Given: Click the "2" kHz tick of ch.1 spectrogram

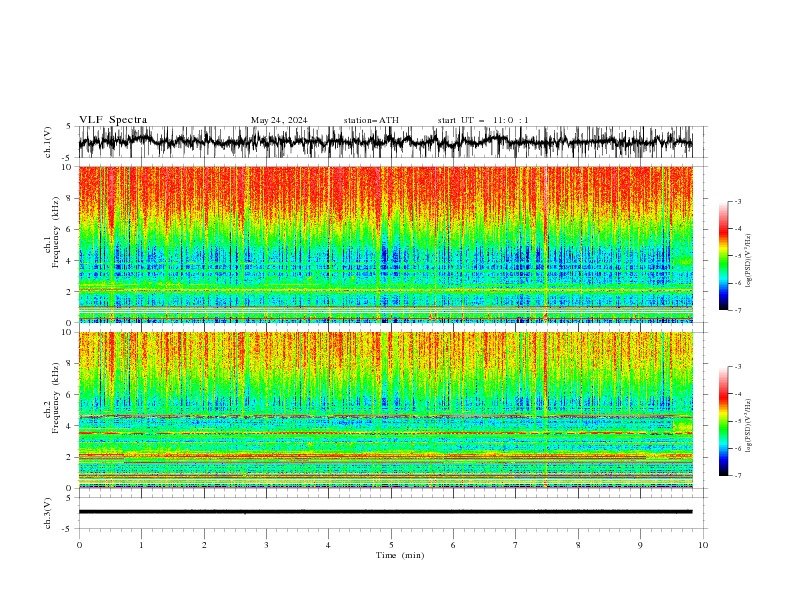Looking at the screenshot, I should (70, 292).
